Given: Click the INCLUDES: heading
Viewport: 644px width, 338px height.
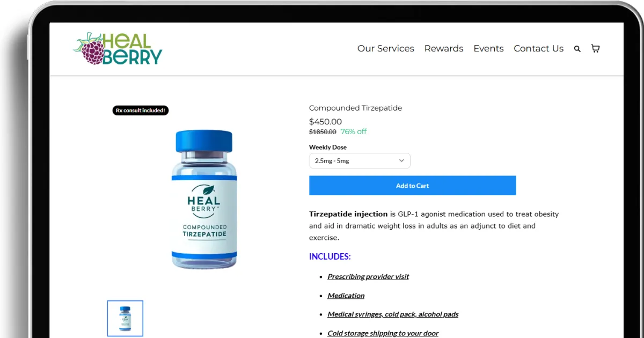Looking at the screenshot, I should pos(330,256).
